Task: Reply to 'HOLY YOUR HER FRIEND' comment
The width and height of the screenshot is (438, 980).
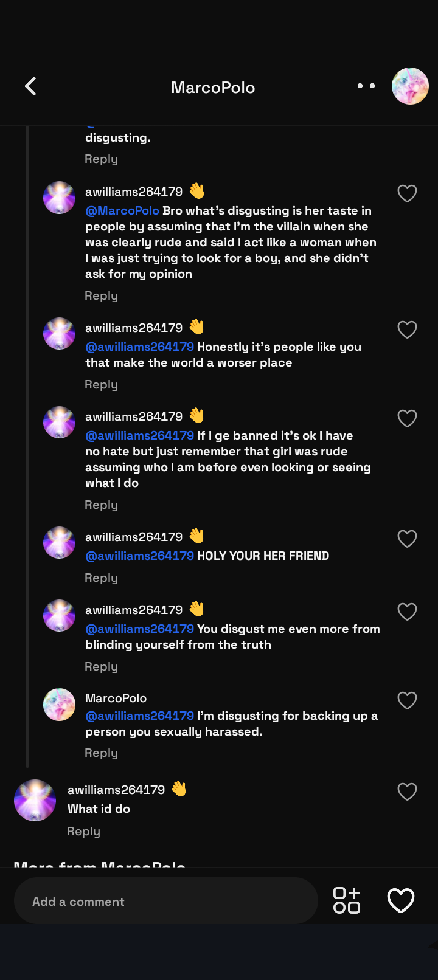Action: coord(101,578)
